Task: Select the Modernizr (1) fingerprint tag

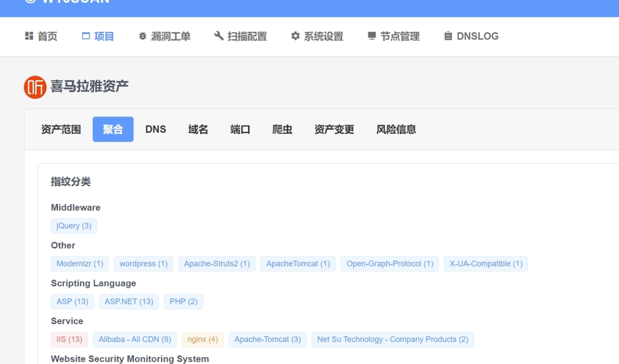Action: coord(80,264)
